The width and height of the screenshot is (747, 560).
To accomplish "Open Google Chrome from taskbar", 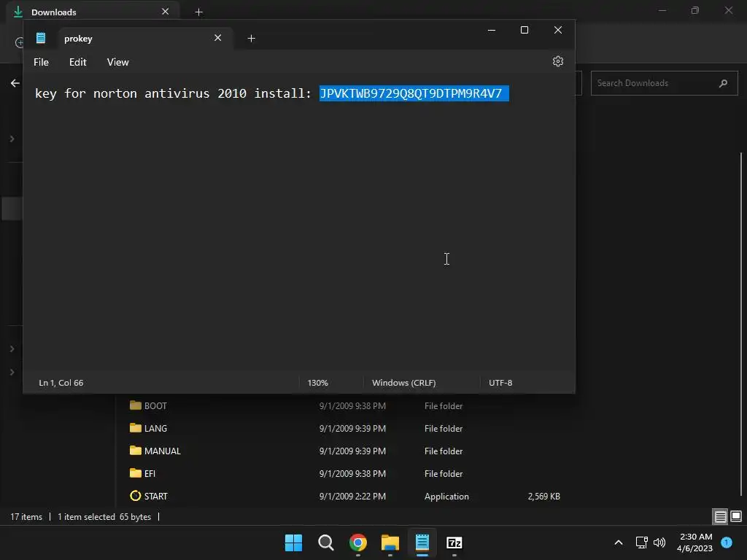I will [357, 542].
